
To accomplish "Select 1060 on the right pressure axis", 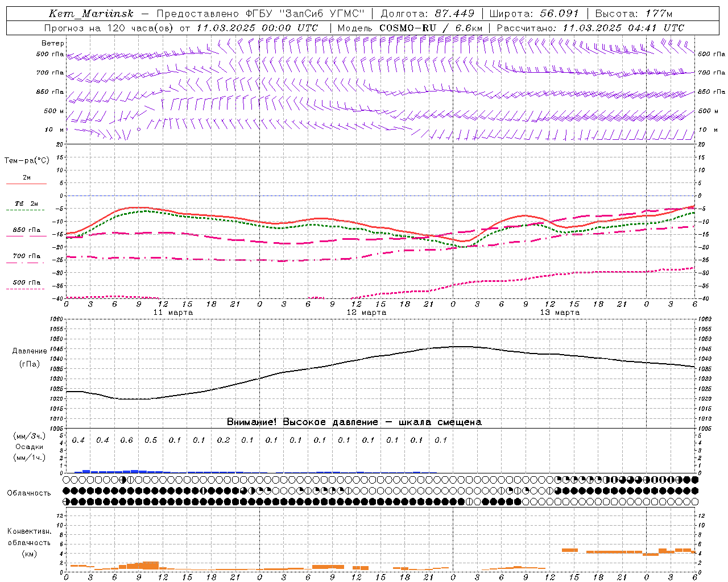I will [705, 319].
